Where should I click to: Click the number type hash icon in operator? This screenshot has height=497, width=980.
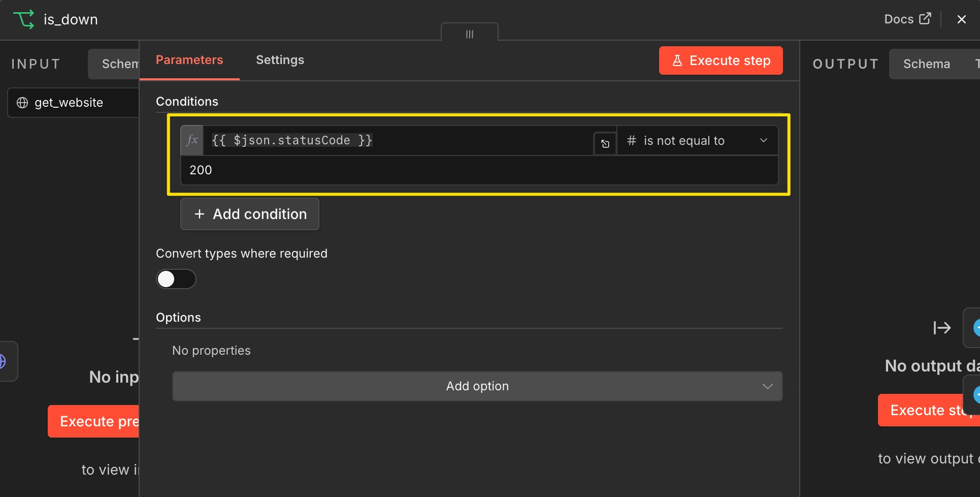point(631,140)
